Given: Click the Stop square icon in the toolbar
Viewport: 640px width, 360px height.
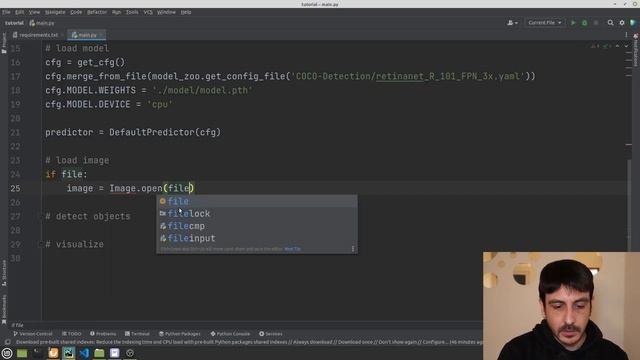Looking at the screenshot, I should click(596, 23).
